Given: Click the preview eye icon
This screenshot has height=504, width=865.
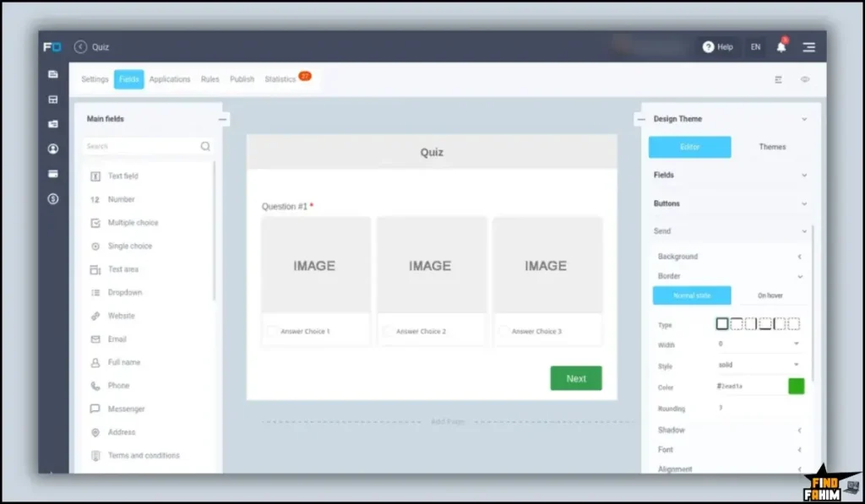Looking at the screenshot, I should (x=804, y=79).
